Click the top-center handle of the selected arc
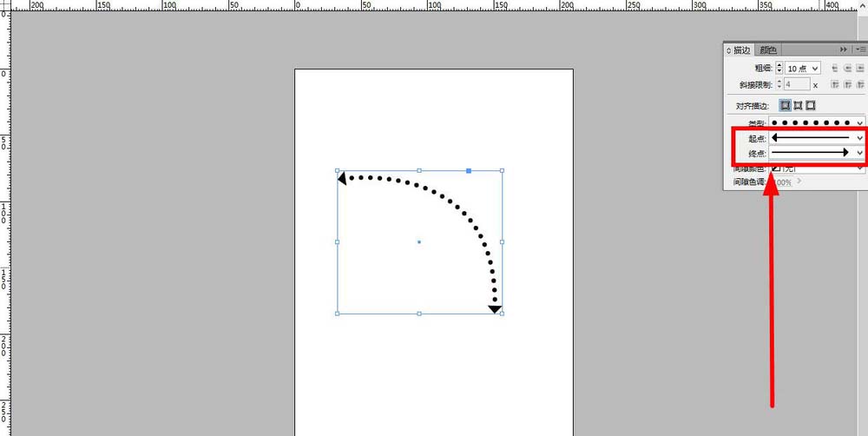This screenshot has width=868, height=436. click(419, 170)
